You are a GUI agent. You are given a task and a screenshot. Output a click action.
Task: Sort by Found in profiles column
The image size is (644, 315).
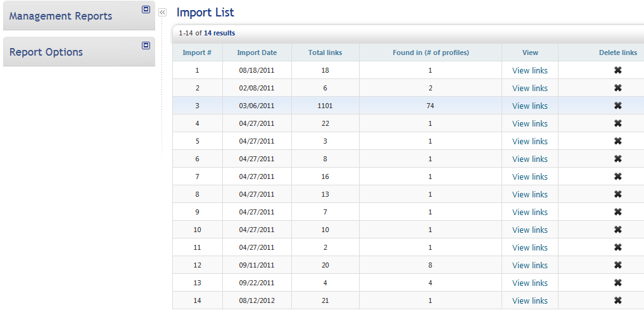(431, 52)
